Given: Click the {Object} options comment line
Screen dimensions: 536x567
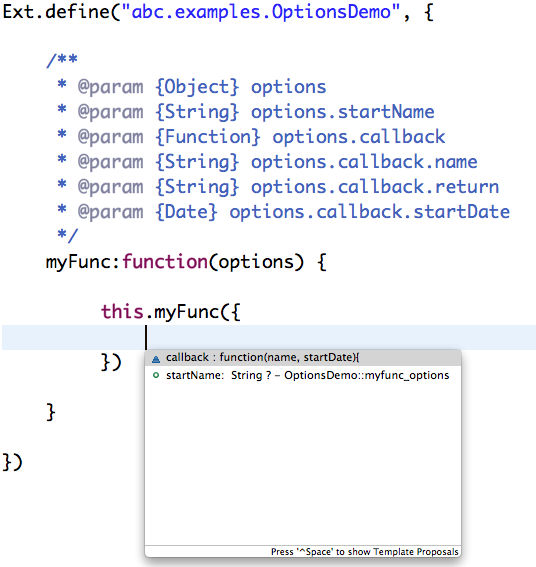Looking at the screenshot, I should (192, 87).
